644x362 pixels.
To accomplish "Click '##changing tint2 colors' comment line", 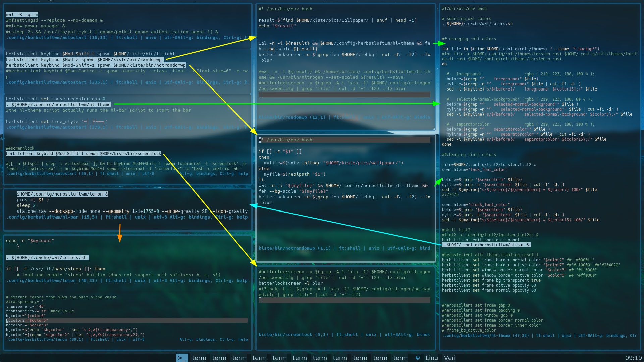I will click(469, 155).
